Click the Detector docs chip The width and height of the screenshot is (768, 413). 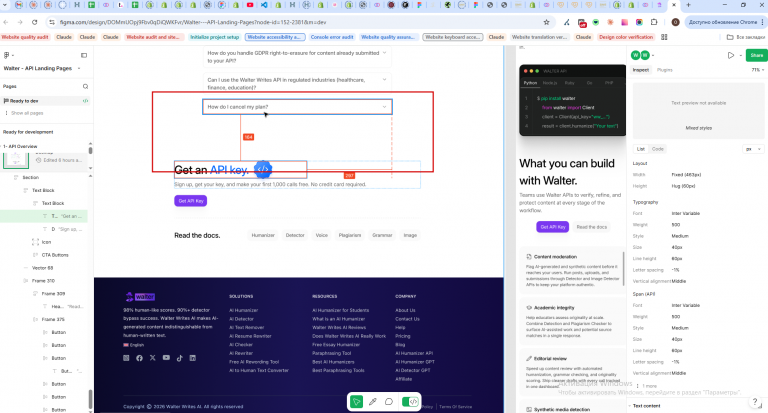pyautogui.click(x=295, y=235)
